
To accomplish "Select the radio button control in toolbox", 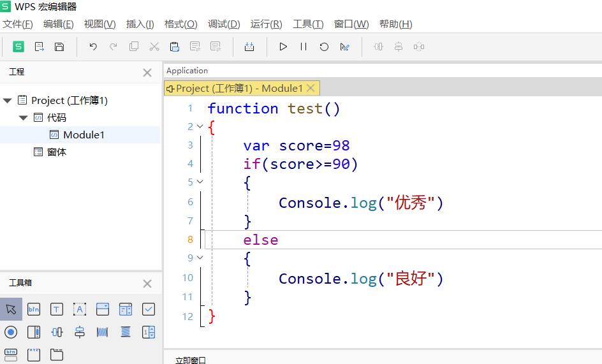I will tap(11, 332).
